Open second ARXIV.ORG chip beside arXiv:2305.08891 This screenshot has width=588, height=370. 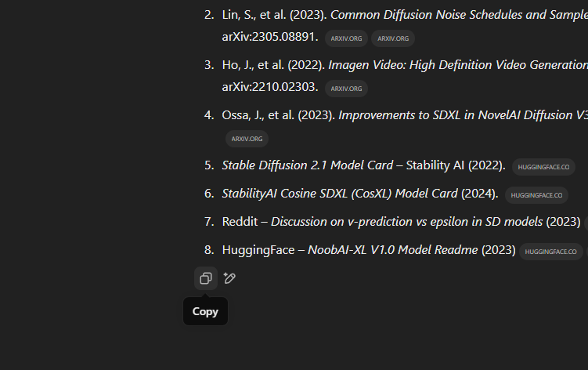coord(393,38)
